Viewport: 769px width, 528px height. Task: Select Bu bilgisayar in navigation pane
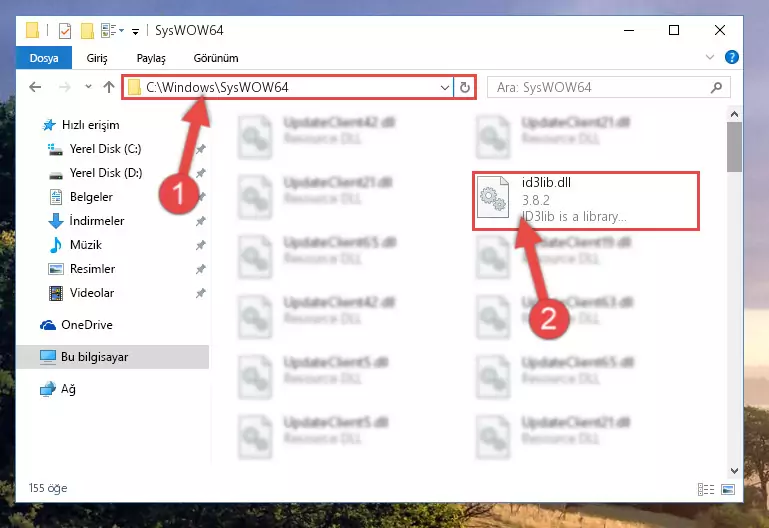[x=112, y=357]
